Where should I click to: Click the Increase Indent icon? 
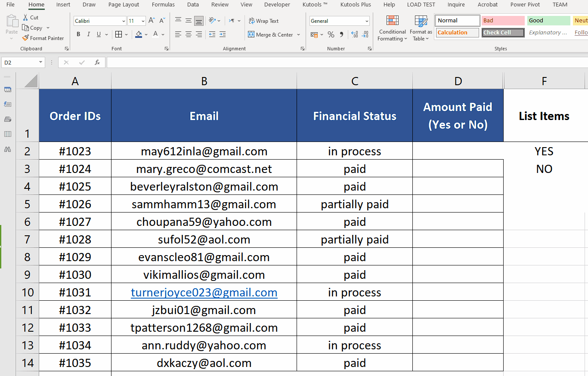(222, 34)
